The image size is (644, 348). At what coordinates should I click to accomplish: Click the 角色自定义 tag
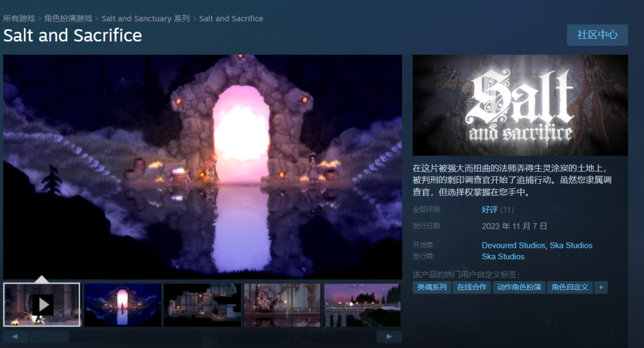tap(570, 287)
